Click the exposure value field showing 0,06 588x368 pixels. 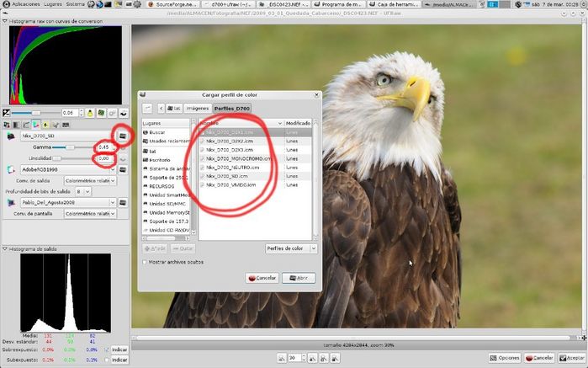coord(70,113)
